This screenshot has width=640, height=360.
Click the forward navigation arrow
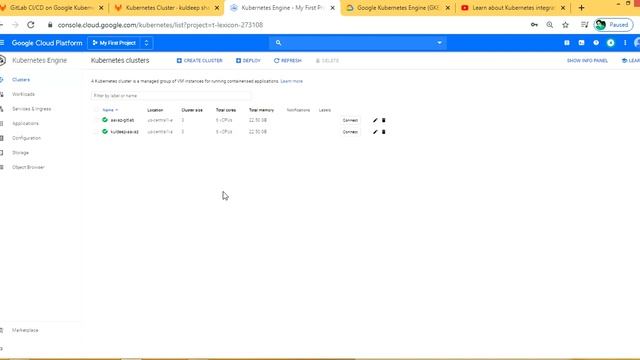(x=16, y=25)
